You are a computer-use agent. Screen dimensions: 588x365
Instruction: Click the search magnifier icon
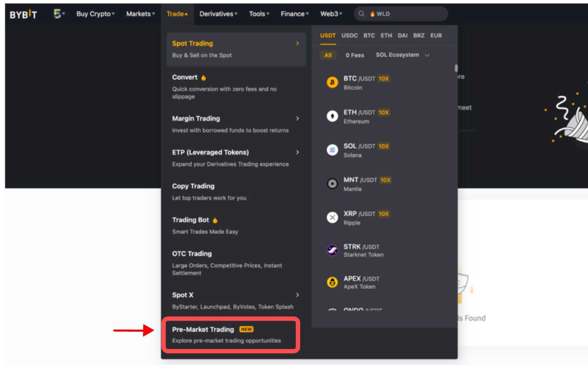361,14
